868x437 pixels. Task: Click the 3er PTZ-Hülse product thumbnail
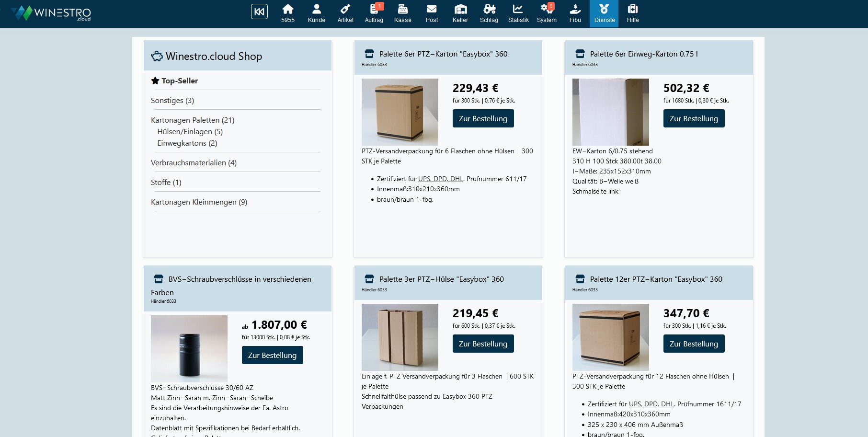(400, 337)
